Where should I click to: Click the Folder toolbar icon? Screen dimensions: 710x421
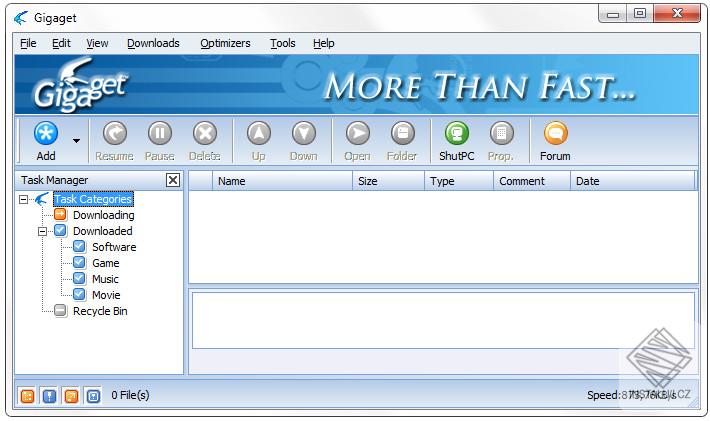point(403,134)
